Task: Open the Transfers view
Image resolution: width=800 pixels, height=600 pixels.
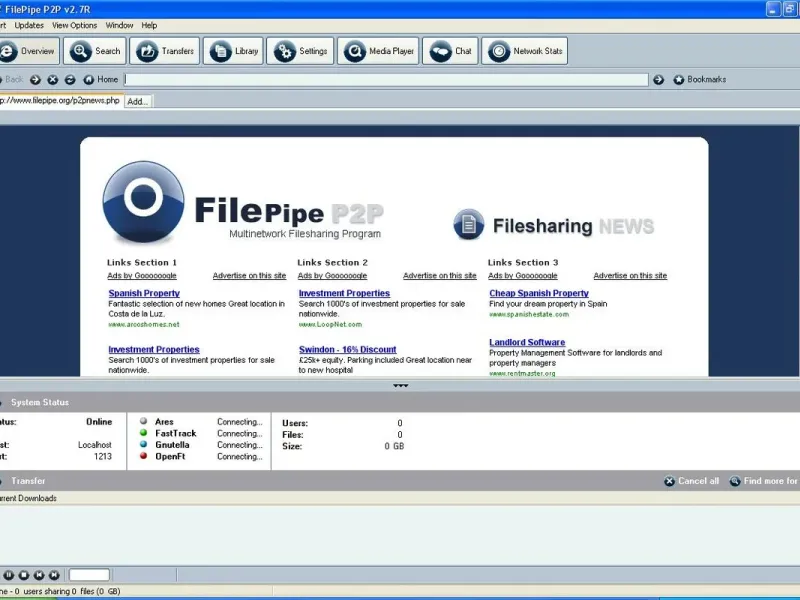Action: tap(165, 51)
